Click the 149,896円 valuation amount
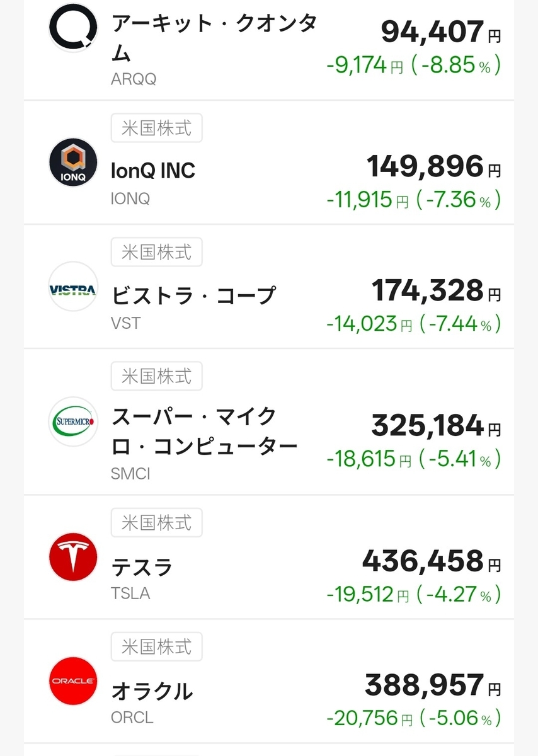 tap(433, 166)
